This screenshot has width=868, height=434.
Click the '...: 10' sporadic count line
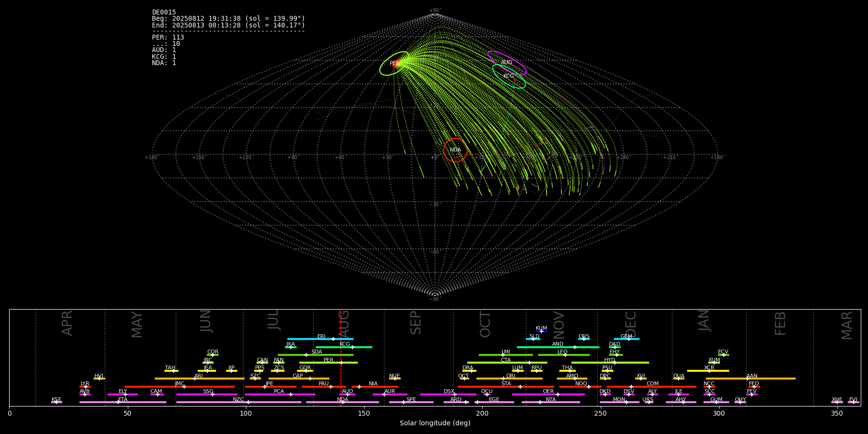166,44
